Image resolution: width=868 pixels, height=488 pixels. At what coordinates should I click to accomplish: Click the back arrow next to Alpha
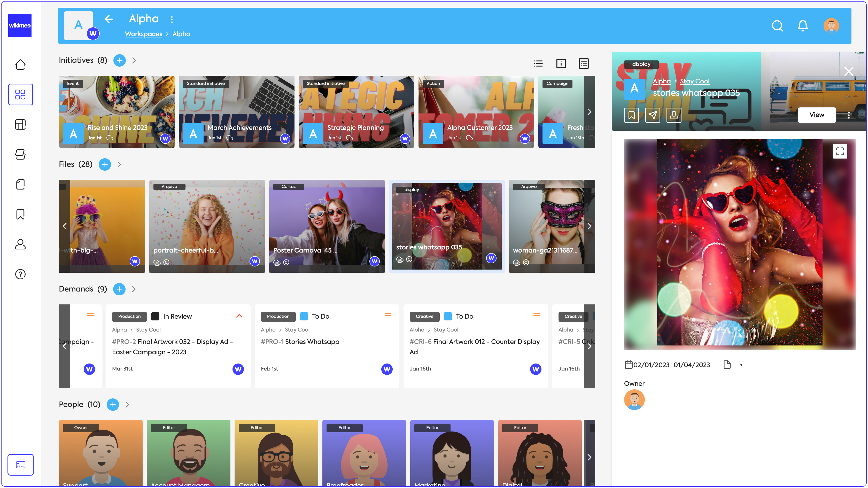(x=109, y=19)
